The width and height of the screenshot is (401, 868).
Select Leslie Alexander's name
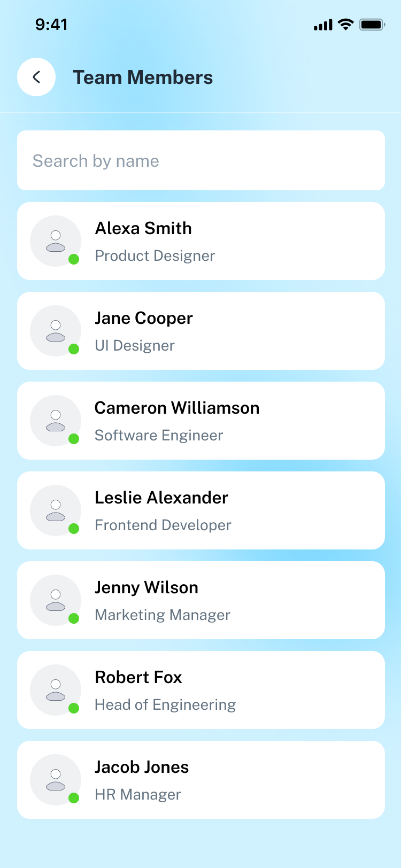click(x=161, y=498)
